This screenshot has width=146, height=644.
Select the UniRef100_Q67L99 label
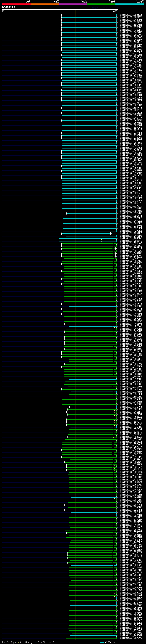[131, 319]
